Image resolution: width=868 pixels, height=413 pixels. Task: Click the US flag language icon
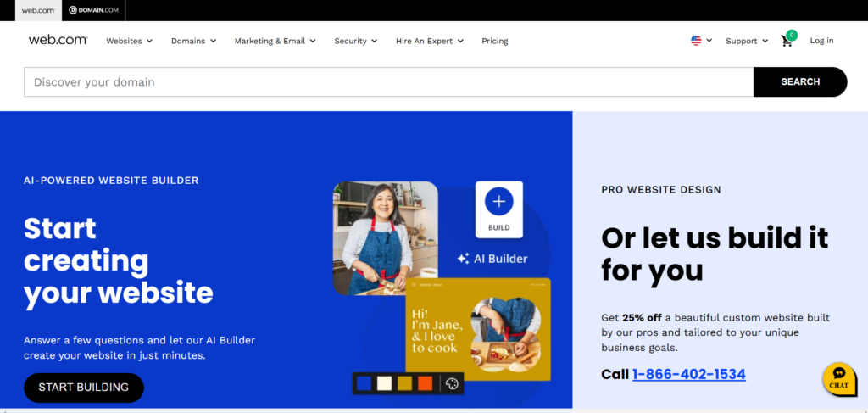pyautogui.click(x=696, y=41)
